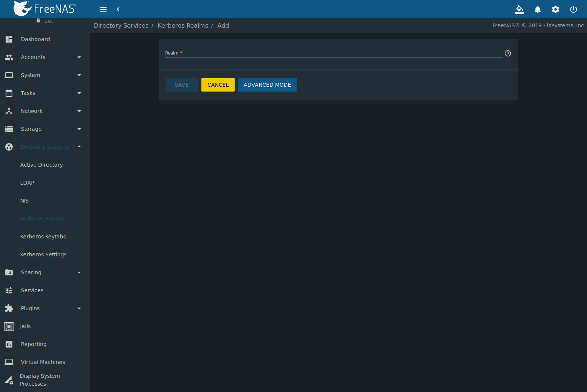Click the Sharing folder icon
This screenshot has height=392, width=587.
(x=9, y=272)
